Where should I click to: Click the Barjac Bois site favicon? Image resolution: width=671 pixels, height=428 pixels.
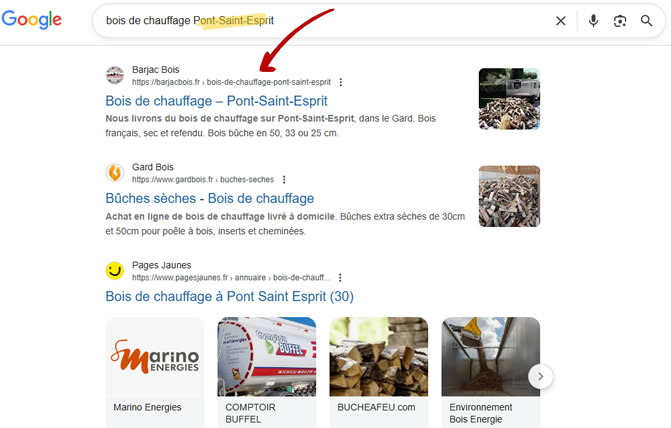coord(115,75)
